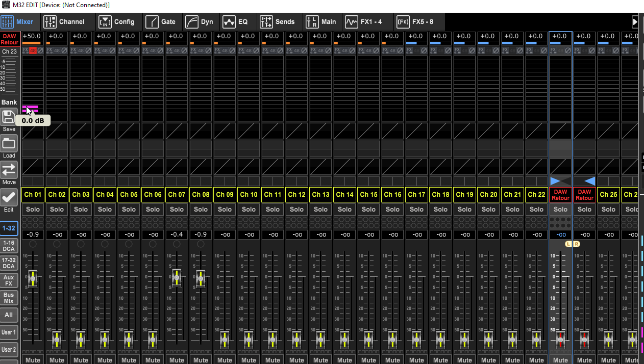Click Ch 03 EQ curve thumbnail

81,149
